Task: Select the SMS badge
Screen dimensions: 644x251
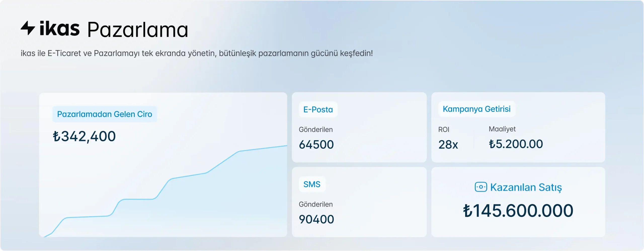Action: pos(312,184)
